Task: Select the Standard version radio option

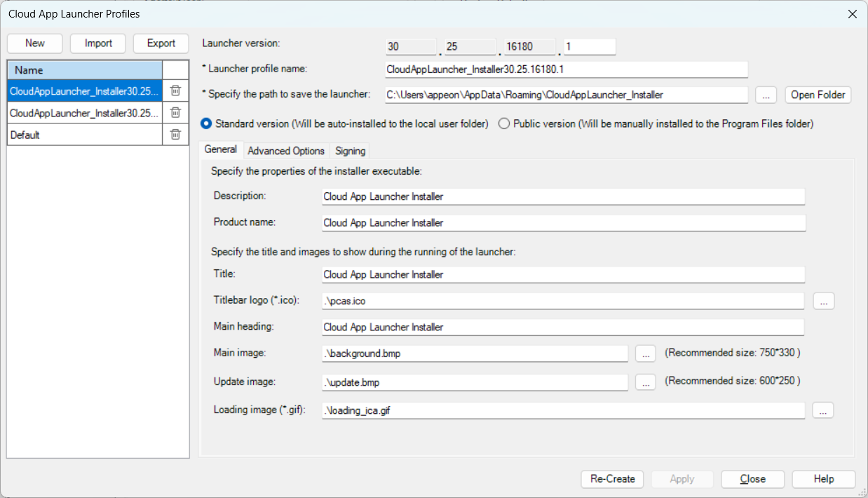Action: [207, 123]
